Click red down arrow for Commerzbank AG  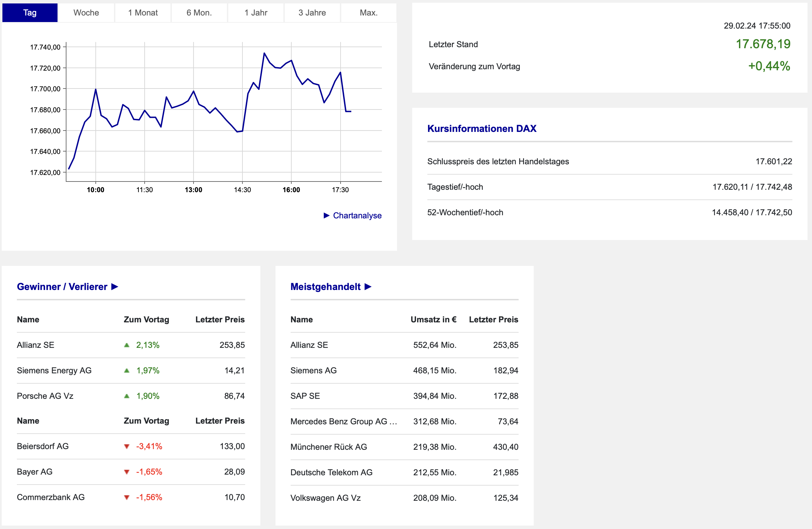tap(127, 497)
